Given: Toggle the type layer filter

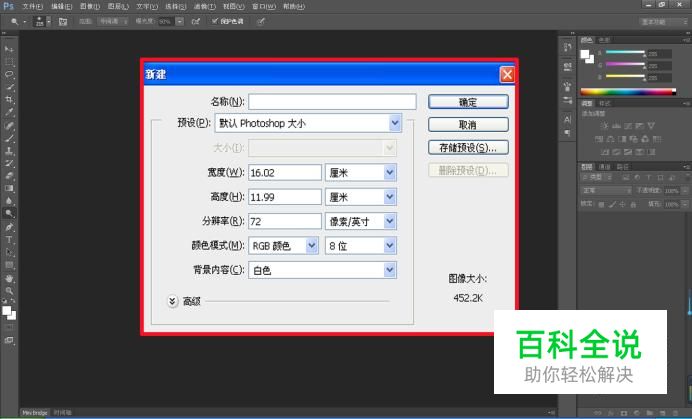Looking at the screenshot, I should (x=649, y=177).
